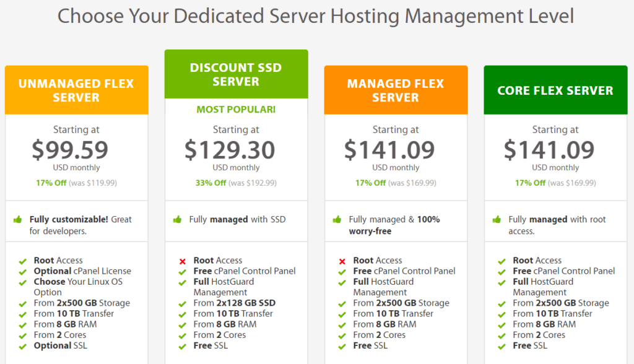Image resolution: width=634 pixels, height=364 pixels.
Task: Click the red X beside Root Access for Managed Flex
Action: [x=342, y=260]
